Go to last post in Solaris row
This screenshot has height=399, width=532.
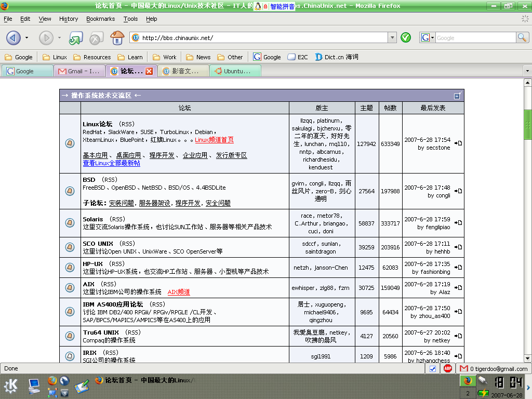pyautogui.click(x=458, y=222)
